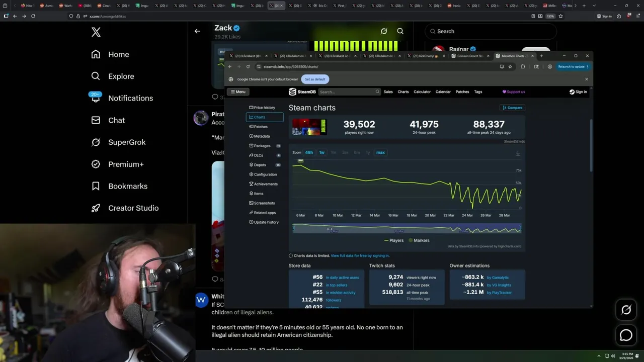Open the floating messages chat bubble on X
This screenshot has height=362, width=644.
pos(626,335)
